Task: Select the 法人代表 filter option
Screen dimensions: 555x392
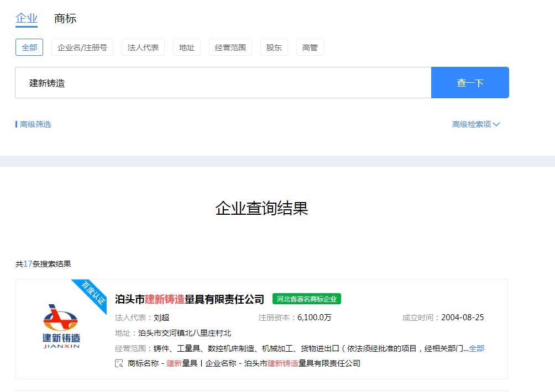Action: click(143, 47)
